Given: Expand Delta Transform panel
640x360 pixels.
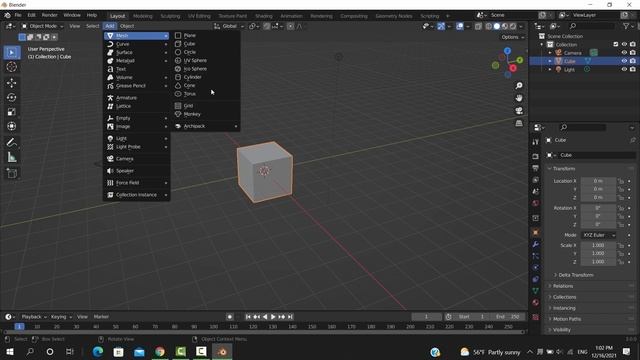Looking at the screenshot, I should click(x=576, y=275).
